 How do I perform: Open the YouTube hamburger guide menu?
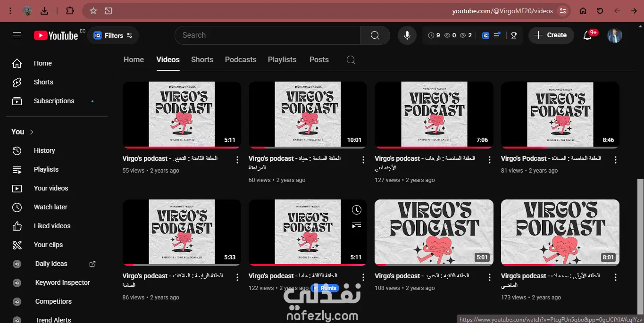(17, 35)
